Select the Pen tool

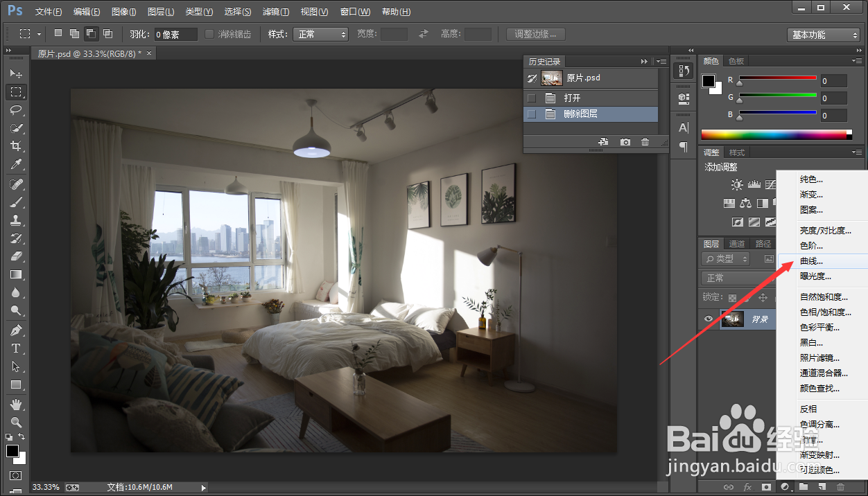click(x=16, y=330)
